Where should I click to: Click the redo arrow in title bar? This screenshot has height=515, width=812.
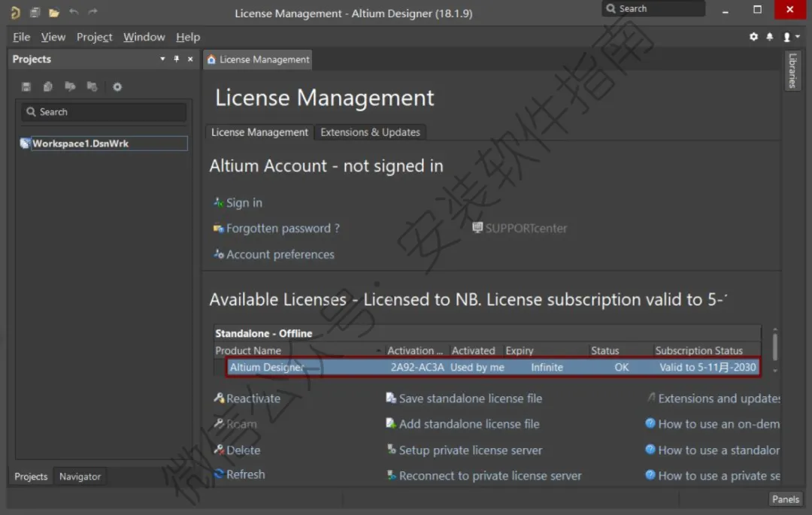92,12
